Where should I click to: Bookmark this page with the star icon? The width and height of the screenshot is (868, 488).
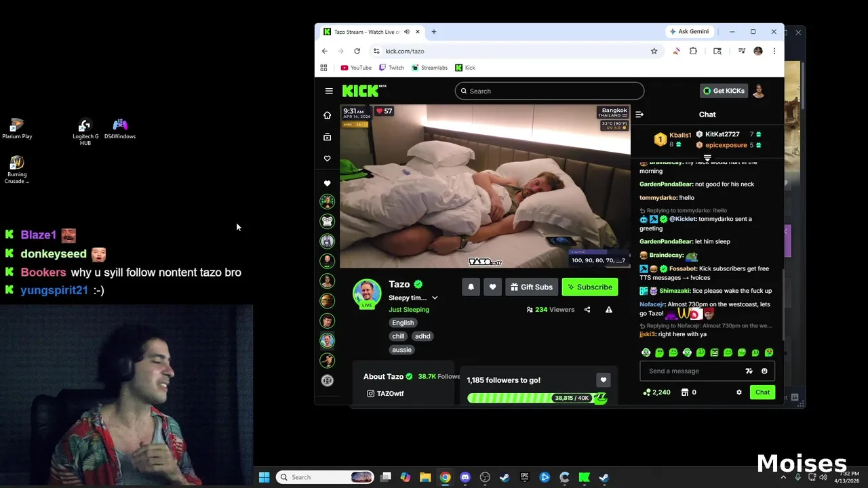[x=654, y=51]
